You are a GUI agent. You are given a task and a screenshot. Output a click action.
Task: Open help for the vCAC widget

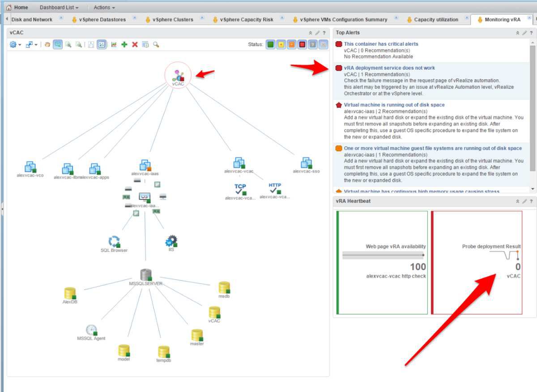[x=324, y=33]
